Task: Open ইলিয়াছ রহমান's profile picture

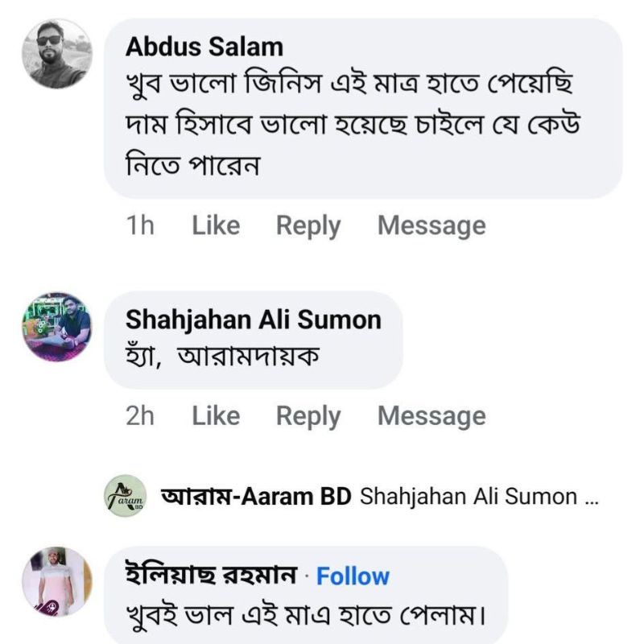Action: tap(57, 582)
